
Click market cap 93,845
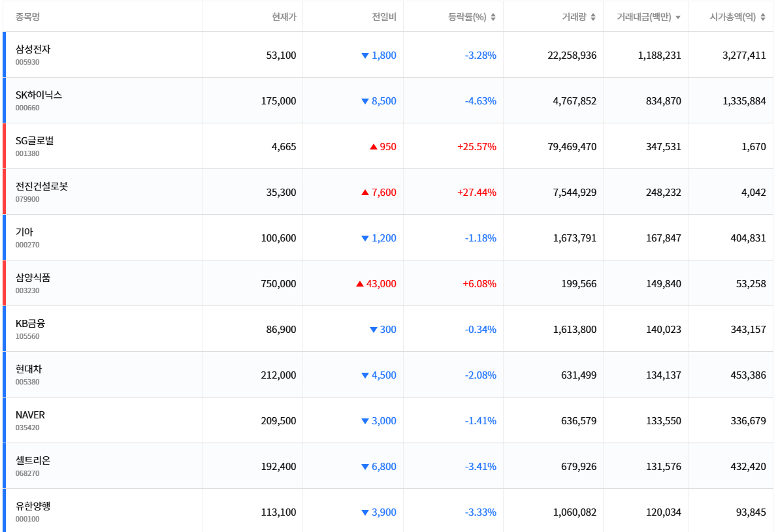pyautogui.click(x=751, y=512)
